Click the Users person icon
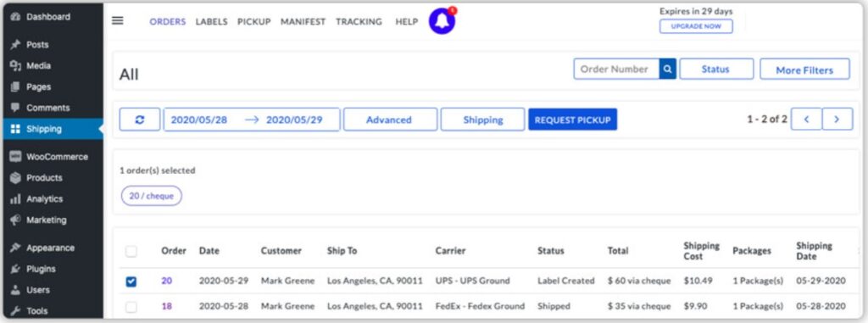Viewport: 868px width, 323px height. [15, 290]
